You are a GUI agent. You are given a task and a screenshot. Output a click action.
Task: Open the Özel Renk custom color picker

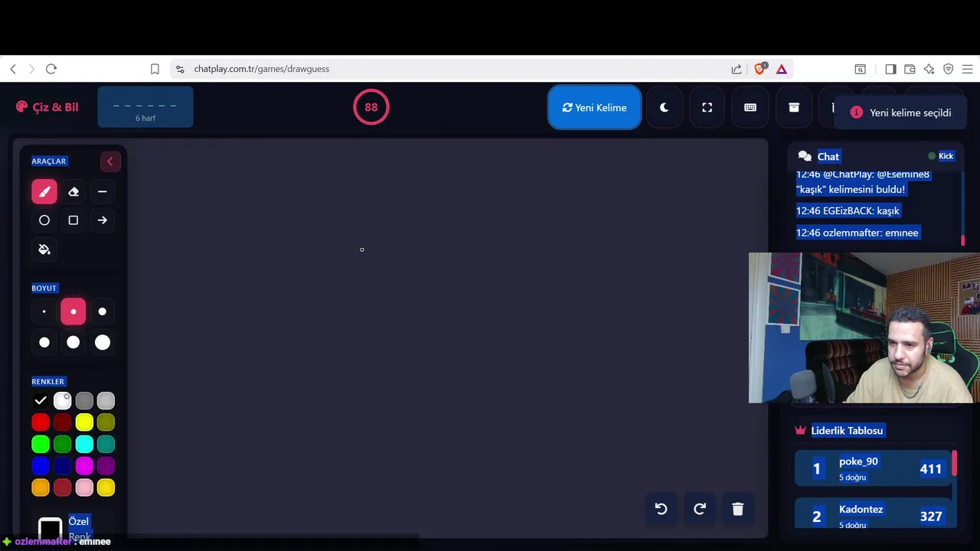(x=51, y=528)
